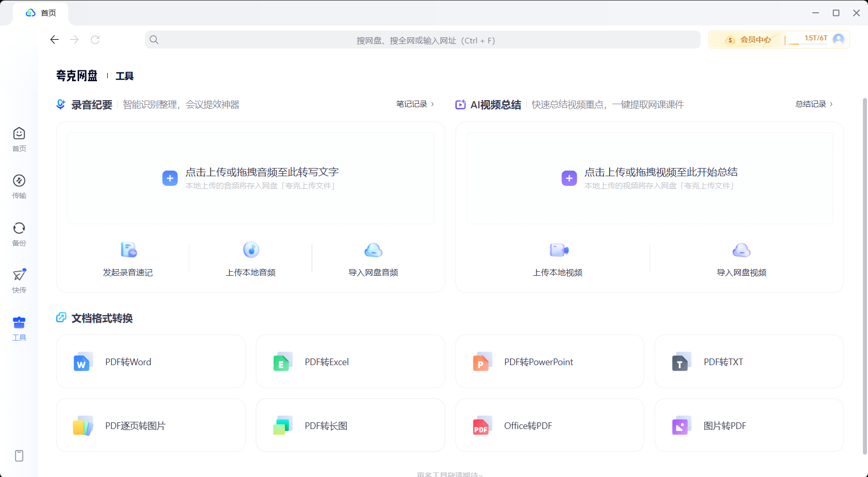Open 备份 backup in the sidebar
Screen dimensions: 868x477
[x=19, y=234]
